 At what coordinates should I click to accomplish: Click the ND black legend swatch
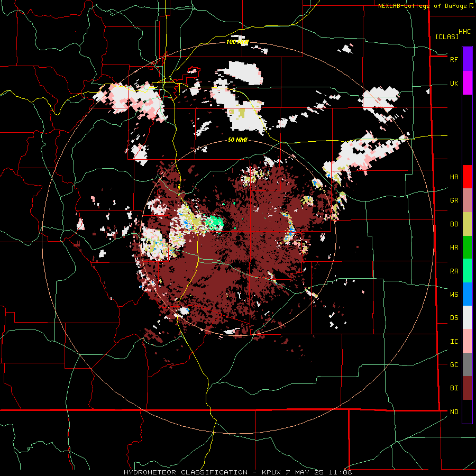point(467,411)
